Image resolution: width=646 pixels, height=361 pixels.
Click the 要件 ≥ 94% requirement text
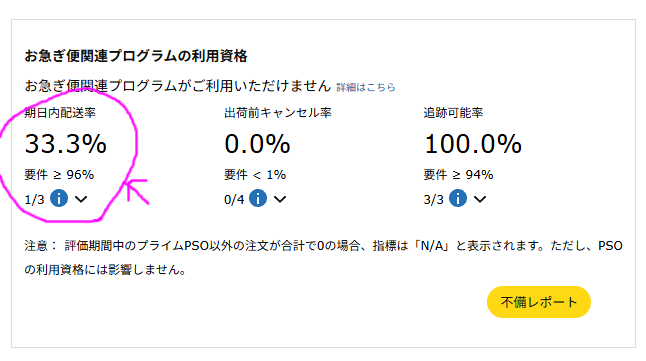click(459, 175)
